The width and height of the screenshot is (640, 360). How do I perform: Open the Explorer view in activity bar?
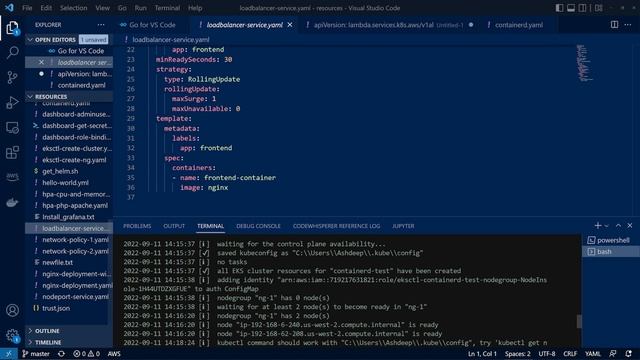click(x=12, y=28)
